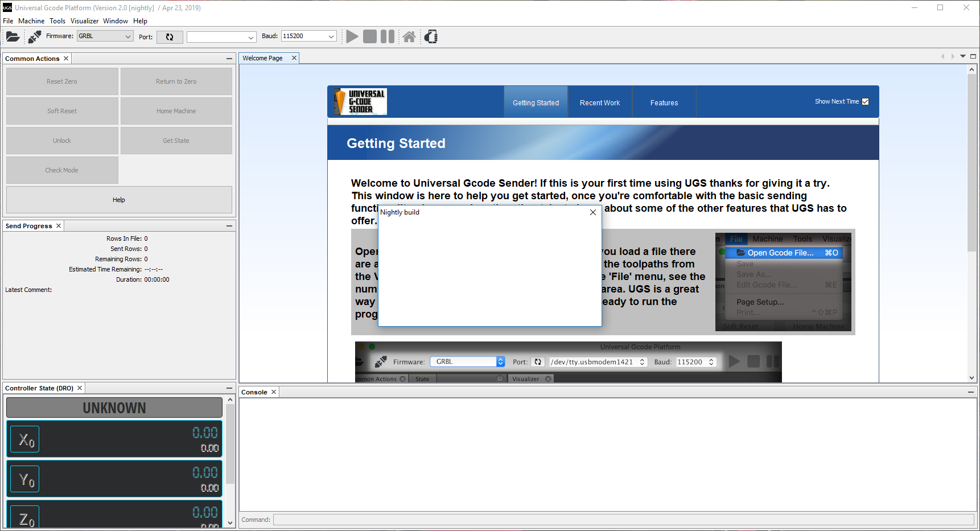Click the DRO panel vertical scrollbar
The width and height of the screenshot is (980, 531).
point(230,444)
